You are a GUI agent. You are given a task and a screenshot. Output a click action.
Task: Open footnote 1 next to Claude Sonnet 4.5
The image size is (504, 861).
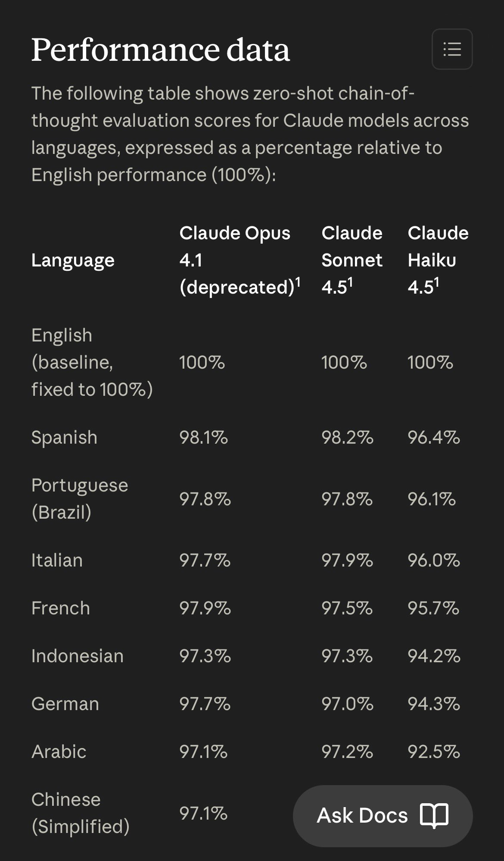[x=350, y=282]
